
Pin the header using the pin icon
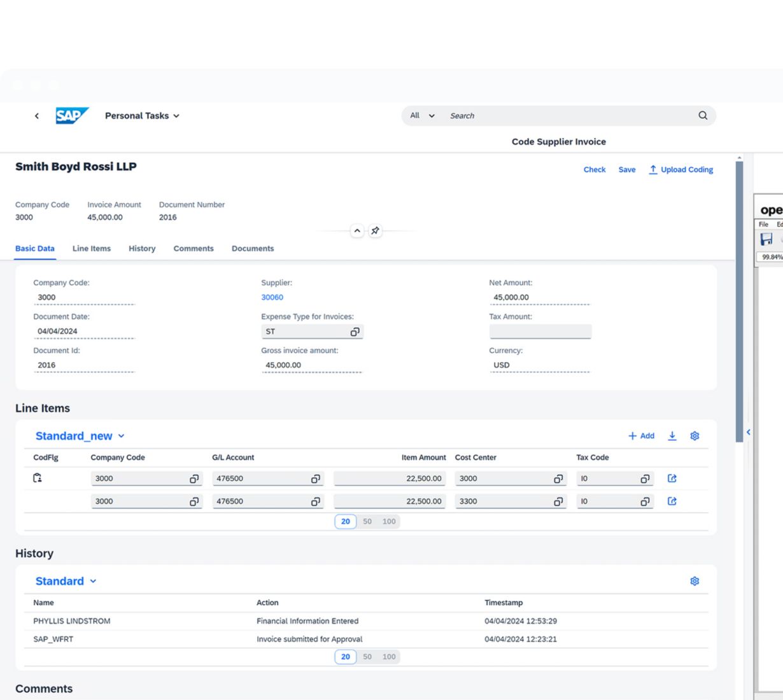pyautogui.click(x=375, y=231)
